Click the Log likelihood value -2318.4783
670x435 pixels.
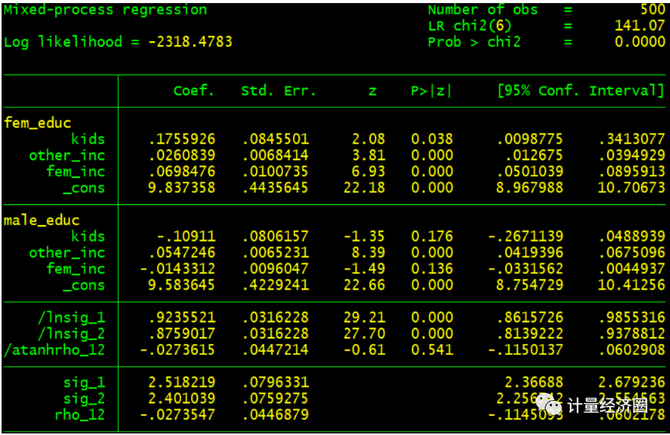(190, 42)
